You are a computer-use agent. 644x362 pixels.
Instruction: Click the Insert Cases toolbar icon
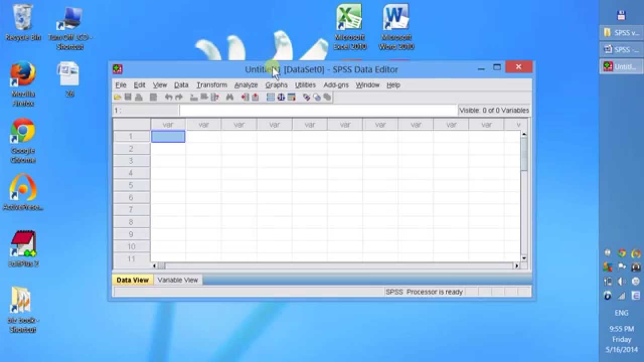click(x=245, y=97)
